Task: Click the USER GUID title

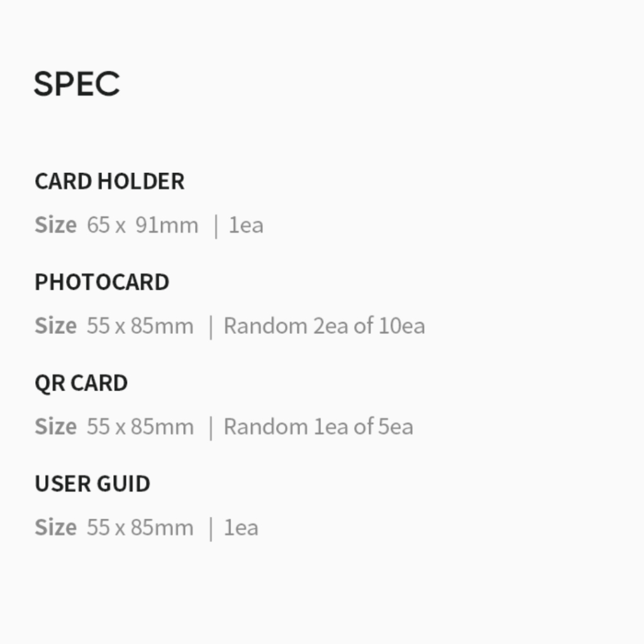Action: (x=92, y=483)
